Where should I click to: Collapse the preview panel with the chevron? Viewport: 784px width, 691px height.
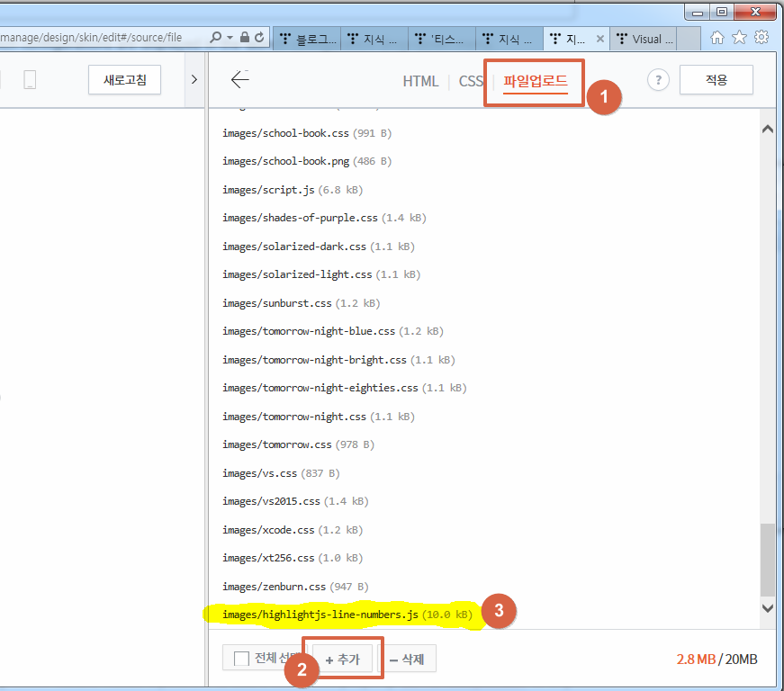point(194,79)
